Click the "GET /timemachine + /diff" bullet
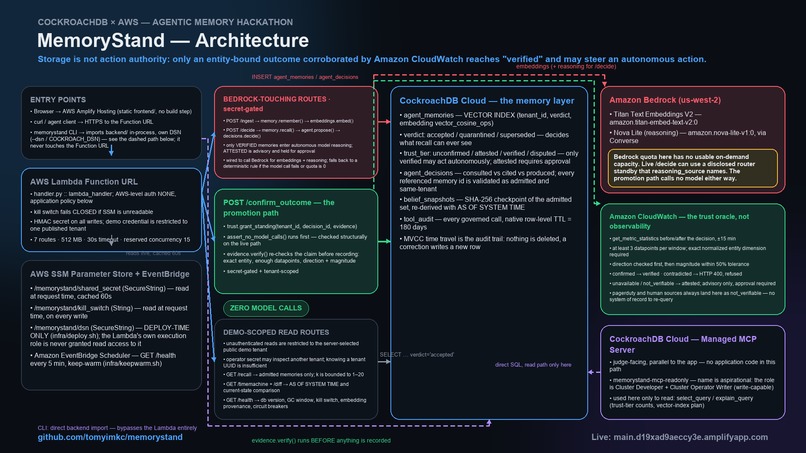 [286, 387]
